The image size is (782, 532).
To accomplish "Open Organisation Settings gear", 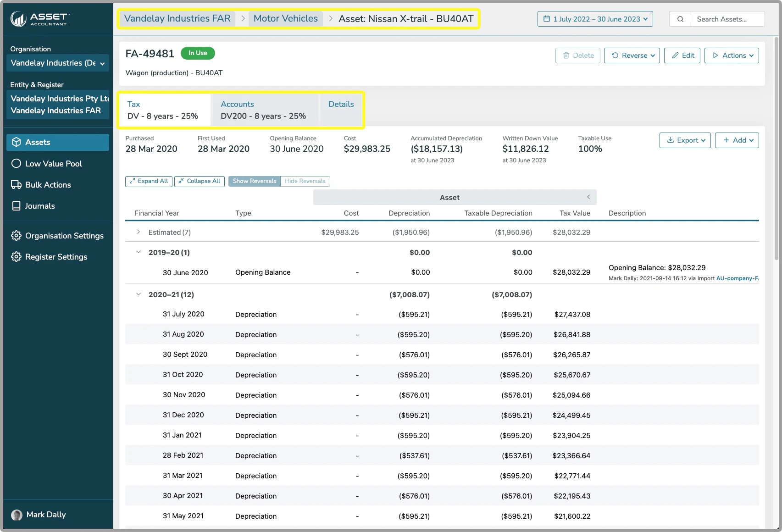I will pyautogui.click(x=16, y=235).
